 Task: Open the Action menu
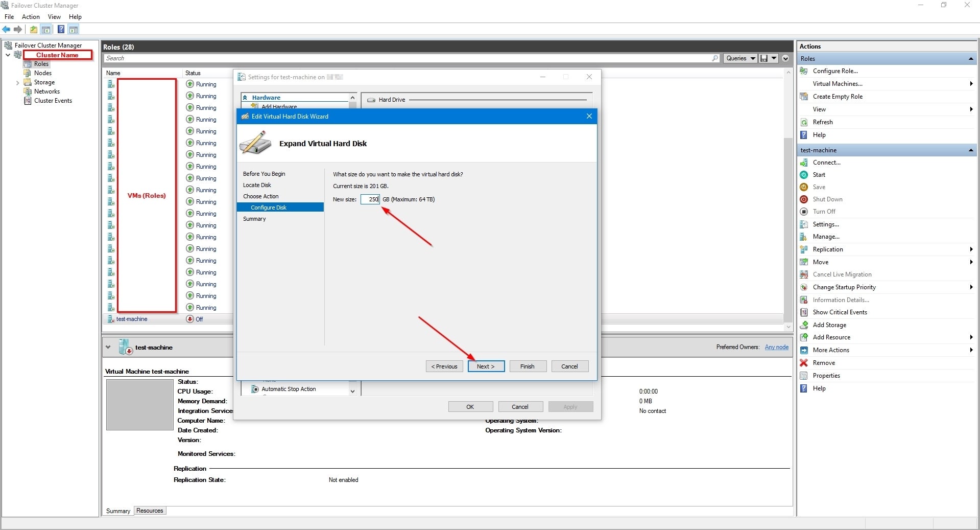[x=31, y=17]
